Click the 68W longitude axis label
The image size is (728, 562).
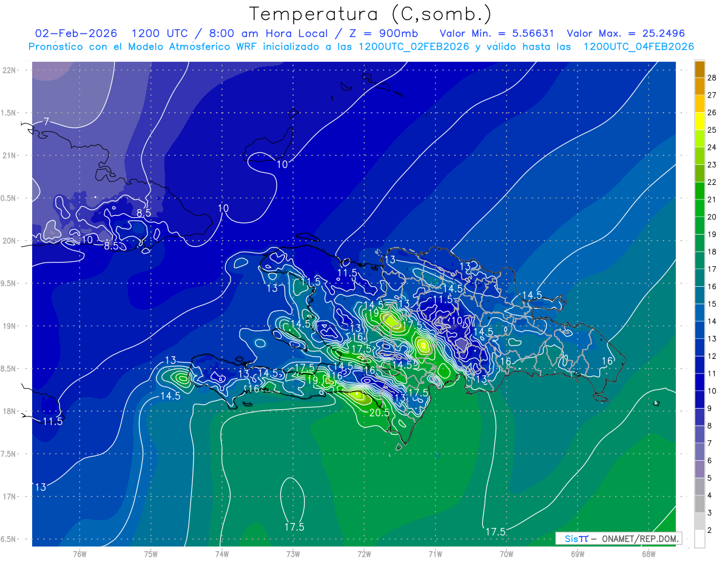(x=648, y=554)
